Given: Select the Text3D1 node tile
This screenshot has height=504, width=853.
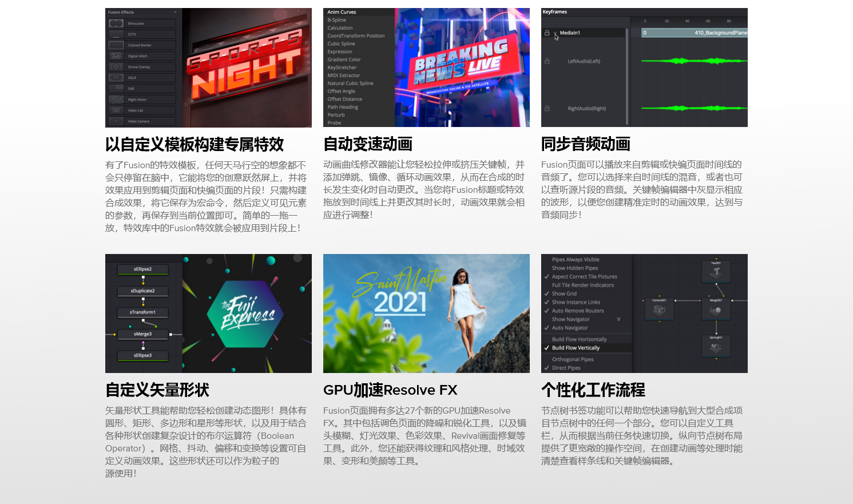Looking at the screenshot, I should pos(716,272).
